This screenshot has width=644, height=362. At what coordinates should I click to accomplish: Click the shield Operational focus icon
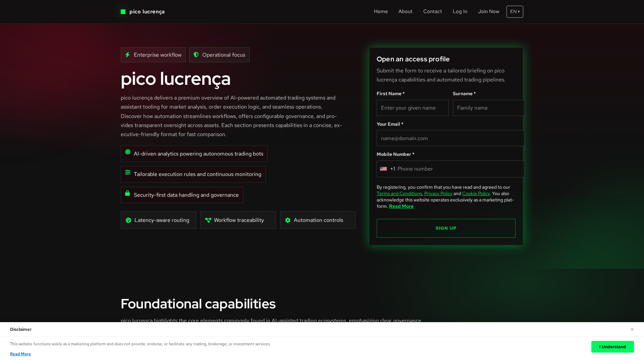(x=196, y=55)
